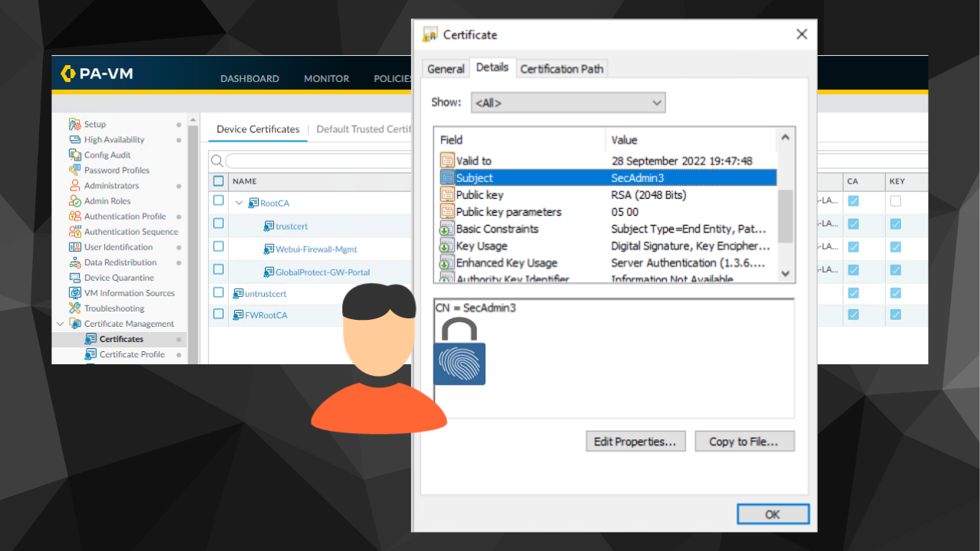The image size is (980, 551).
Task: Toggle the select-all checkbox beside NAME
Action: [x=218, y=181]
